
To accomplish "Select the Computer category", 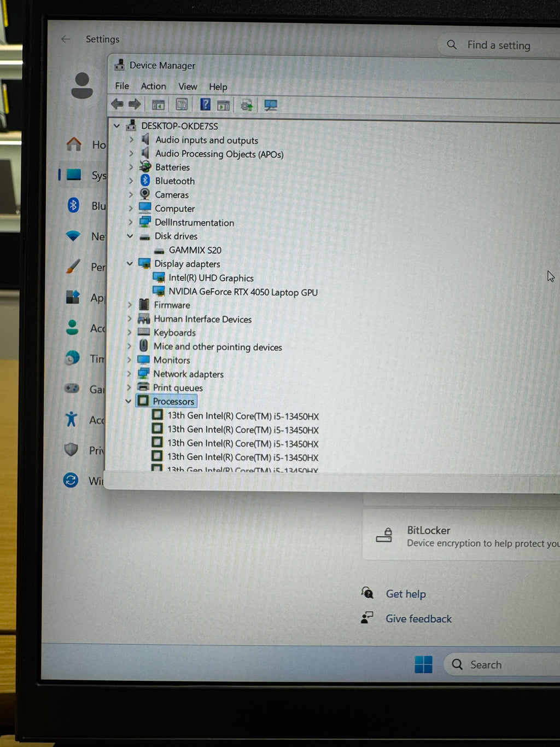I will 174,209.
